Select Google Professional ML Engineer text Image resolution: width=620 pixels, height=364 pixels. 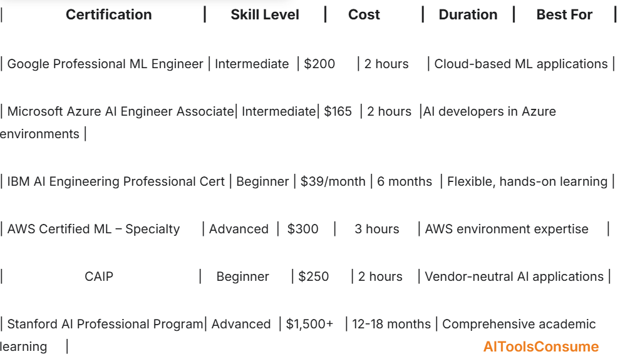point(105,64)
